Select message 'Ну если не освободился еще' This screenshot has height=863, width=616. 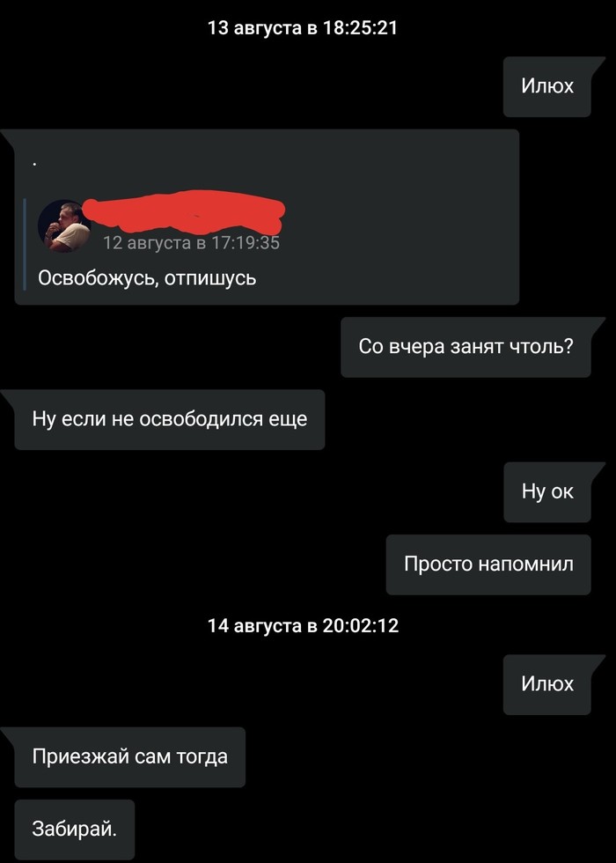click(169, 419)
